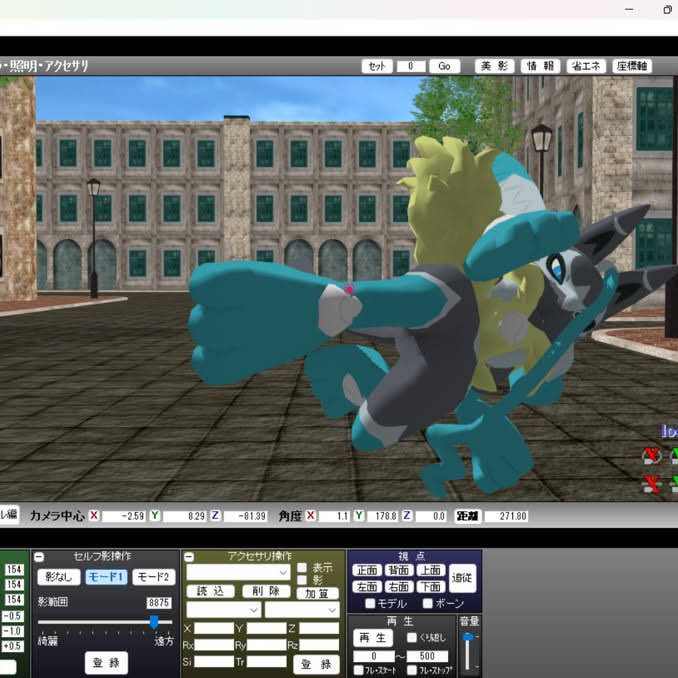This screenshot has height=678, width=678.
Task: Expand the lower-left accessory model dropdown
Action: [223, 610]
